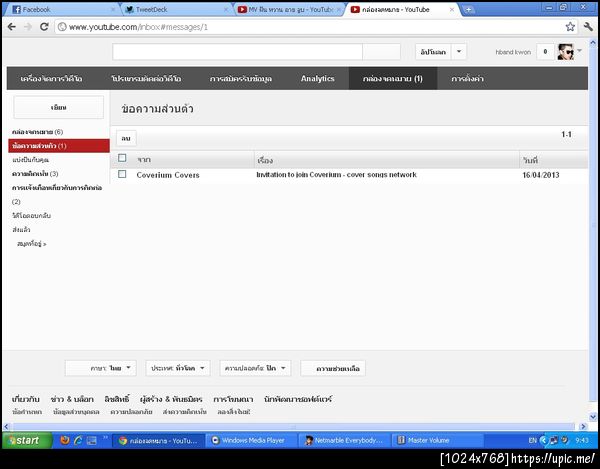Switch to Windows Media Player taskbar item

click(252, 440)
